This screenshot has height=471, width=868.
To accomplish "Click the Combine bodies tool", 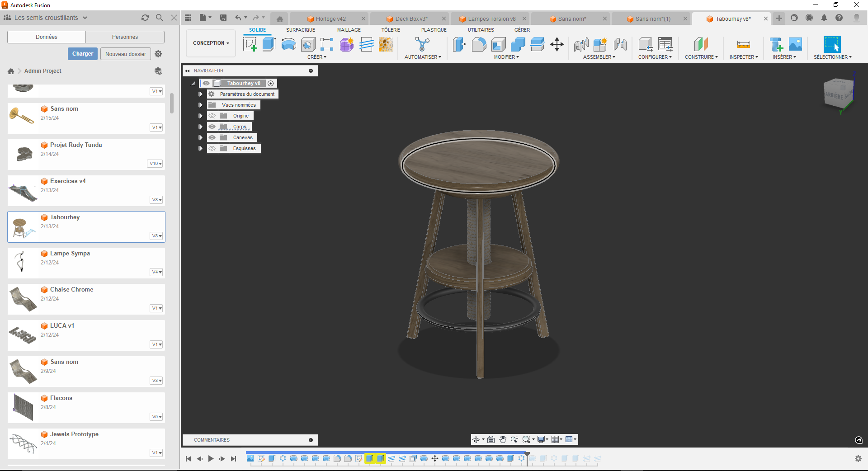I will (518, 44).
